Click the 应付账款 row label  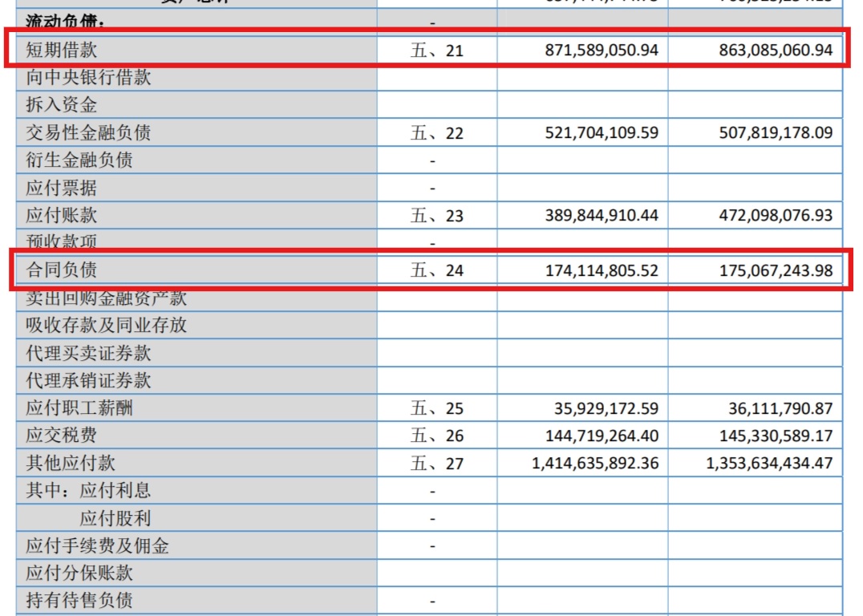(61, 215)
